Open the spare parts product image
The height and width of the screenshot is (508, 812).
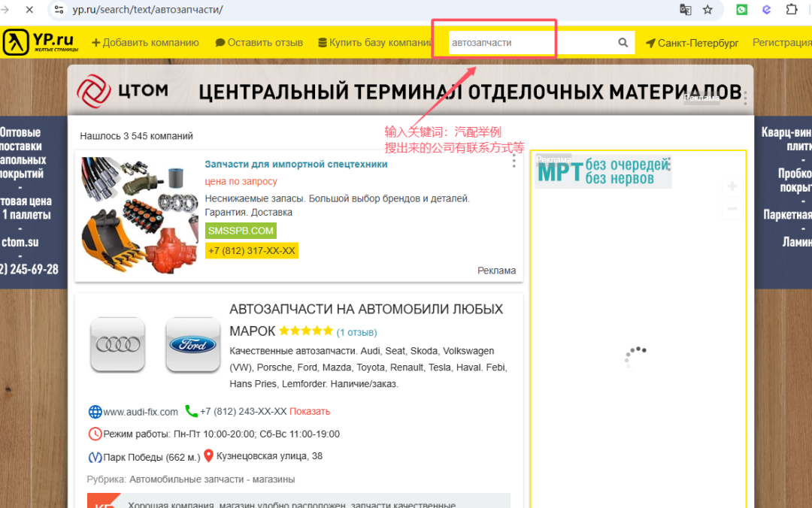[140, 216]
